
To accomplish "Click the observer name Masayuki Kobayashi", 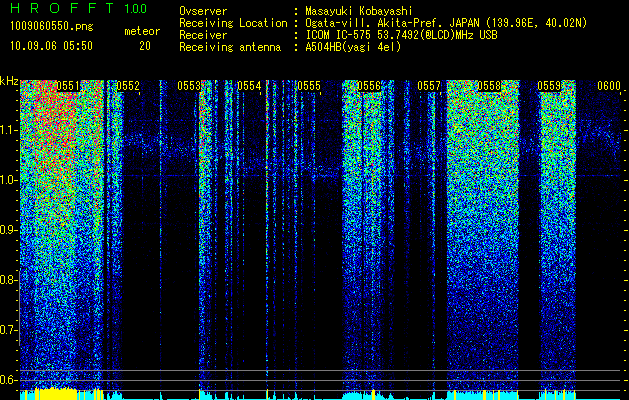I will coord(358,11).
